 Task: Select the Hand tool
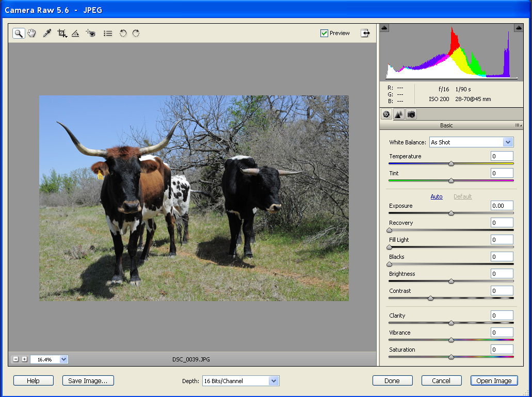pos(32,33)
